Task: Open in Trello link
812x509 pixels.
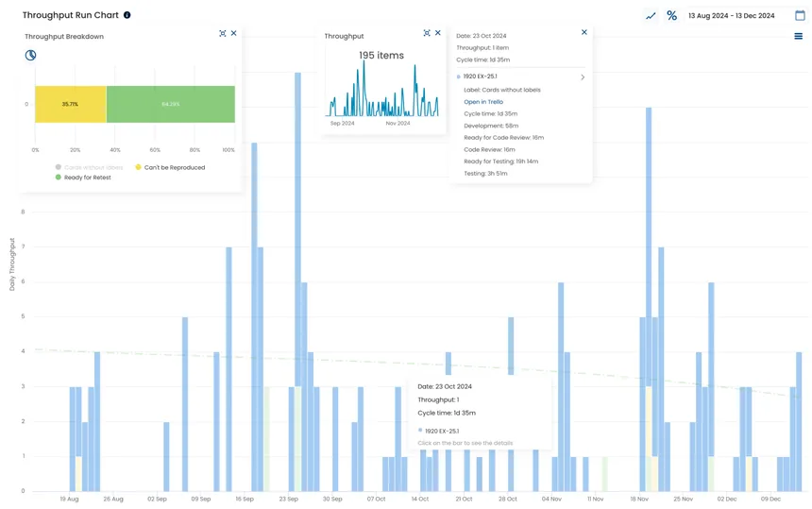Action: point(483,102)
